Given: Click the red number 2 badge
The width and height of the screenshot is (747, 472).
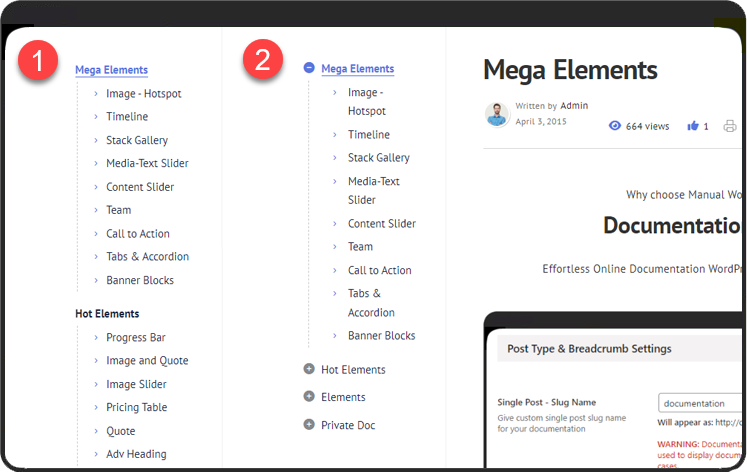Looking at the screenshot, I should click(x=262, y=60).
